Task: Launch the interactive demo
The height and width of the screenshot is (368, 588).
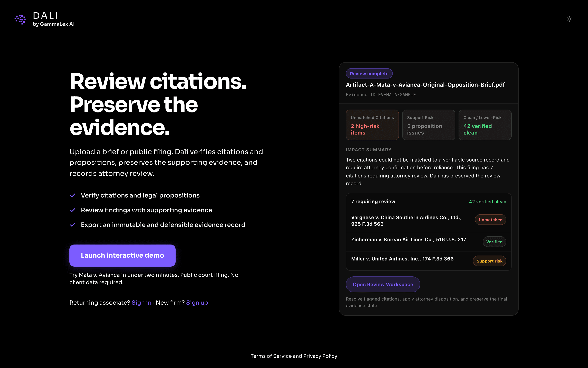Action: pyautogui.click(x=122, y=255)
